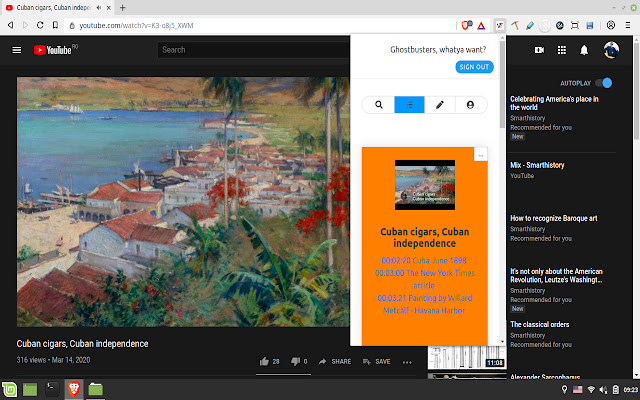Open the US keyboard layout flag
This screenshot has height=400, width=640.
click(578, 390)
